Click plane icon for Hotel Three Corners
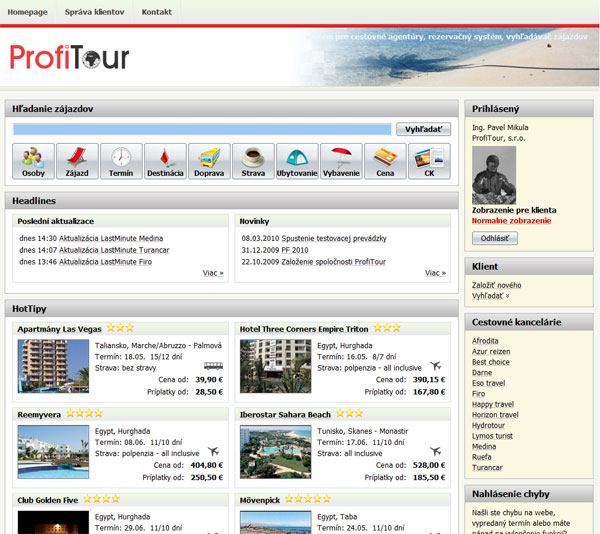This screenshot has height=534, width=600. [435, 366]
